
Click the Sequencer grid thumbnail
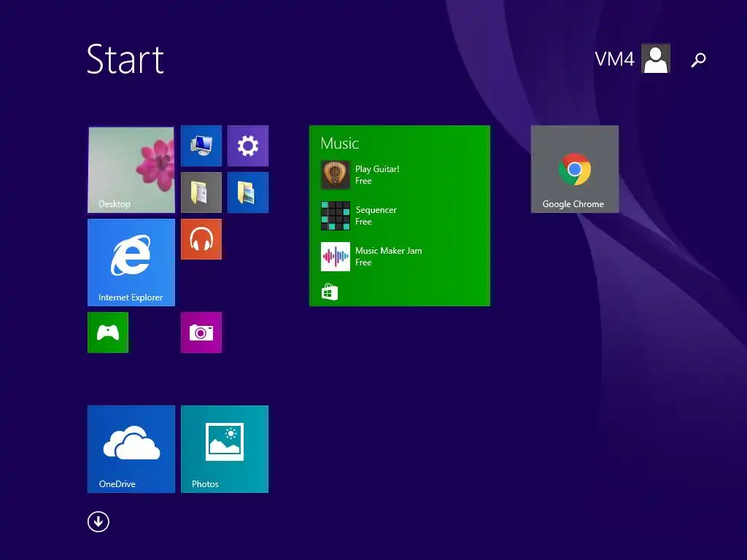click(336, 216)
